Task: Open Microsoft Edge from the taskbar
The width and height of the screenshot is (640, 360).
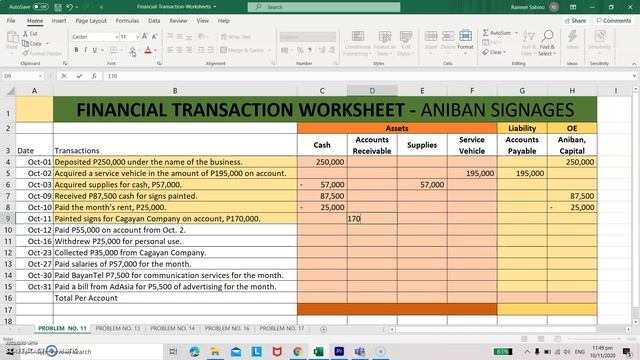Action: 194,351
